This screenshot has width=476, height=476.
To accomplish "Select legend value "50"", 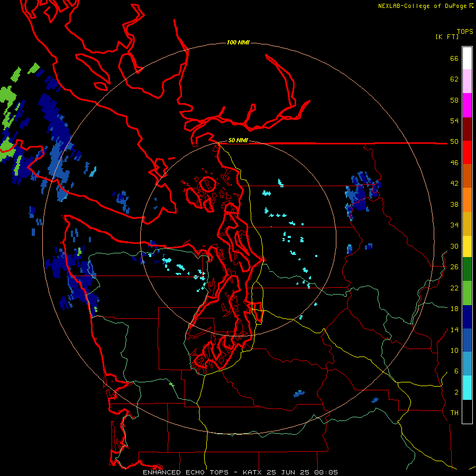I will coord(454,142).
